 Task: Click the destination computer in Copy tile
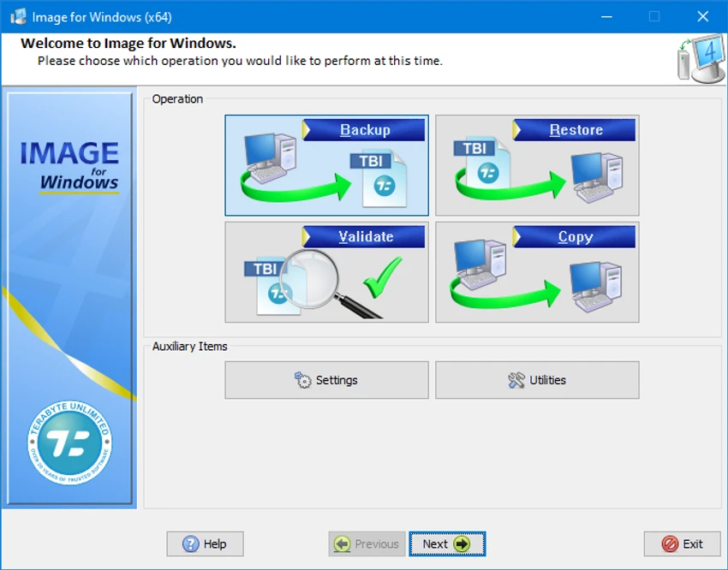[596, 287]
